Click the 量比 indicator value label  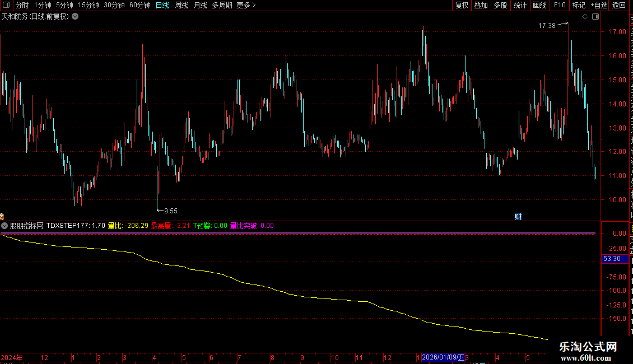pos(128,226)
